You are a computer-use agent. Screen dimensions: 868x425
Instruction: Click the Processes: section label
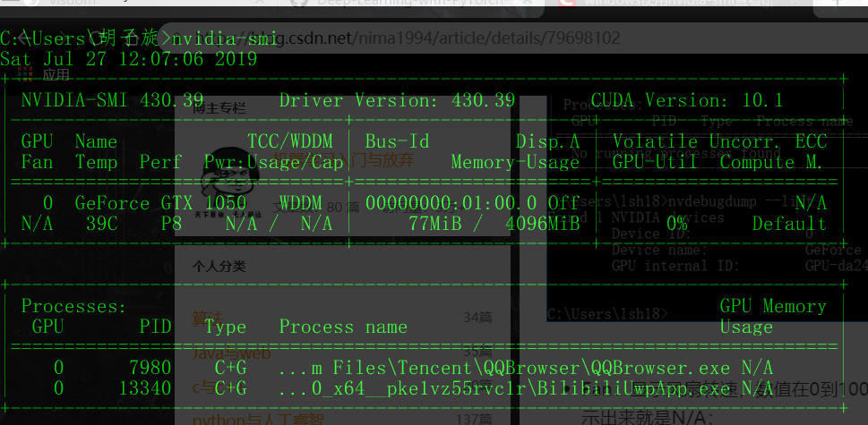74,306
